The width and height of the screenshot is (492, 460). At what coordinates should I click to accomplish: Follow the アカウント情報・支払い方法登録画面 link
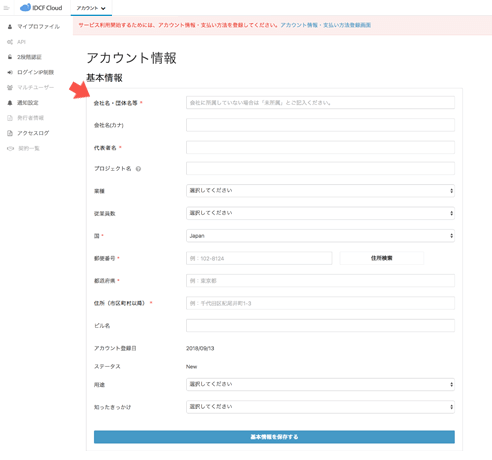(326, 25)
